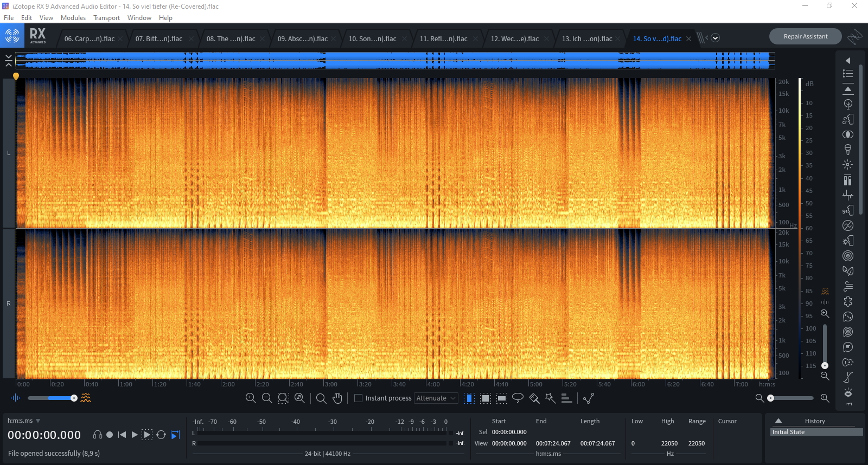868x465 pixels.
Task: Select the Lasso selection tool
Action: 518,398
